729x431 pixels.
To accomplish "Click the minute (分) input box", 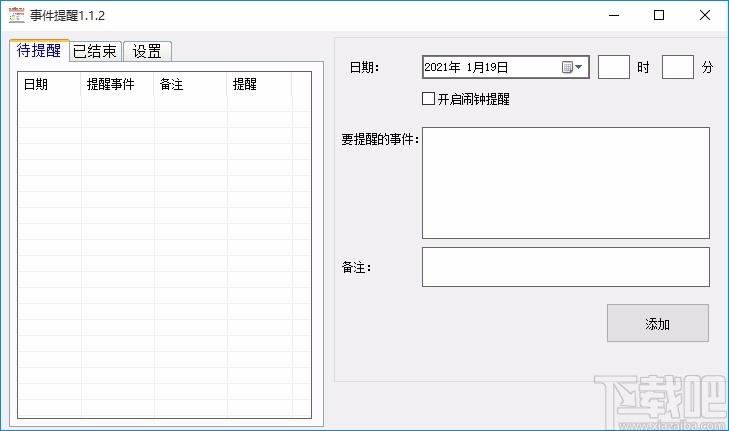I will (678, 67).
